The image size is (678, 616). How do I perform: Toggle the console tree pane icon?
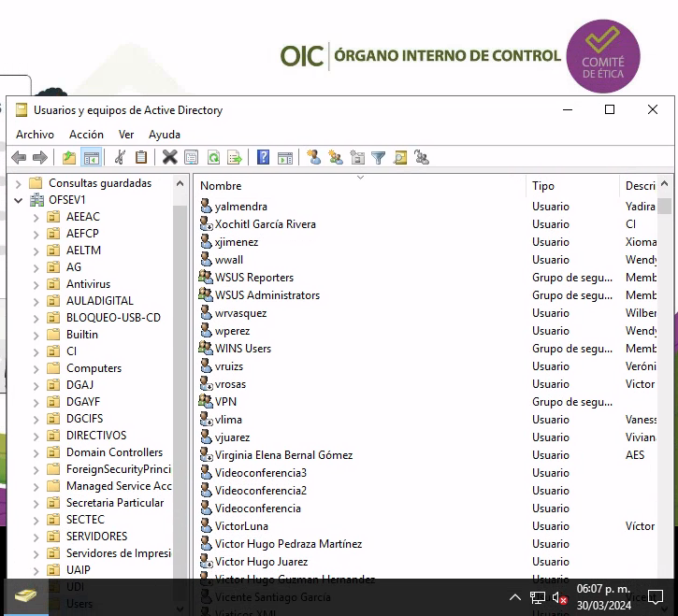(x=92, y=157)
